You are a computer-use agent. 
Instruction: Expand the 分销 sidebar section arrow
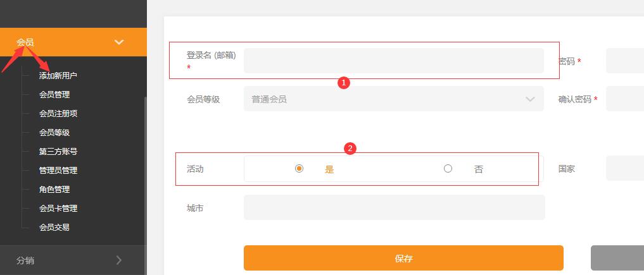point(118,260)
